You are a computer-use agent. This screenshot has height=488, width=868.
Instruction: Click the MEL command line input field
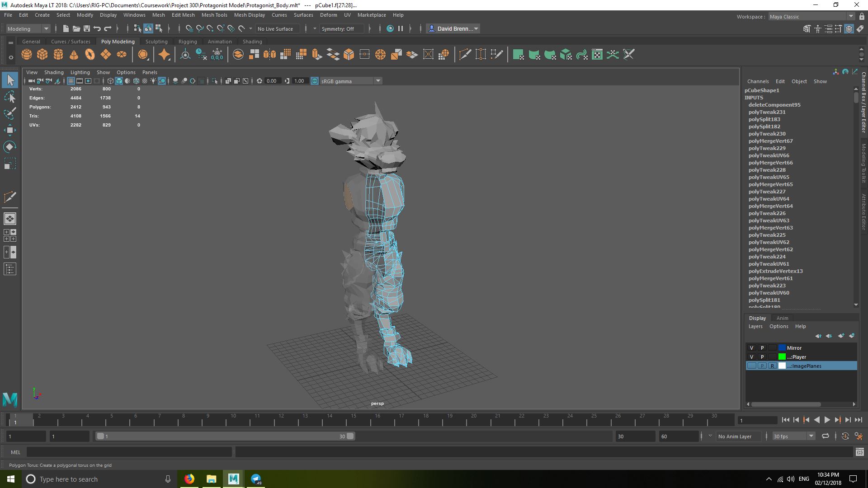129,452
